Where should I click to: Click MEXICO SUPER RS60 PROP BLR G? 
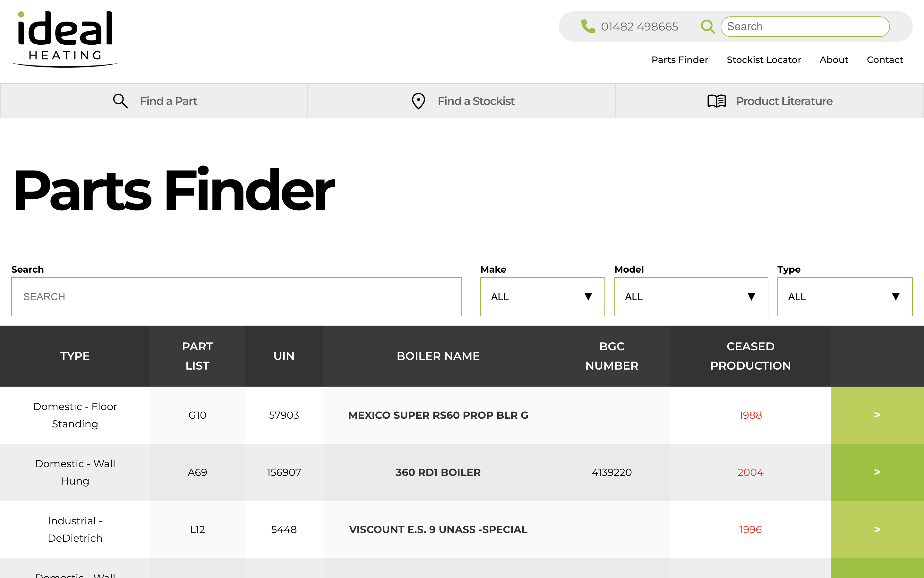click(x=438, y=415)
